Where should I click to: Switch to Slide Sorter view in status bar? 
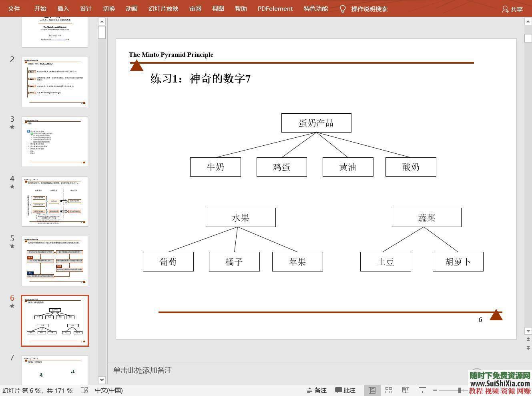[388, 390]
